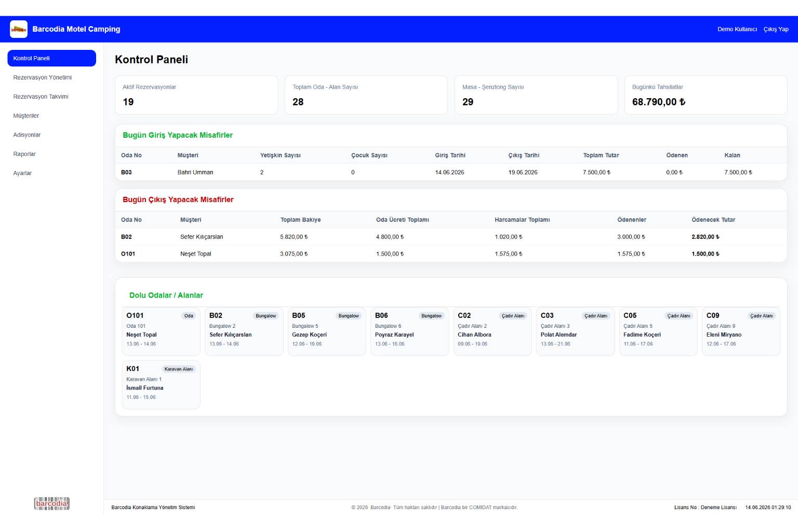
Task: Open the Bugünkü Tahsilatlar card
Action: [x=706, y=95]
